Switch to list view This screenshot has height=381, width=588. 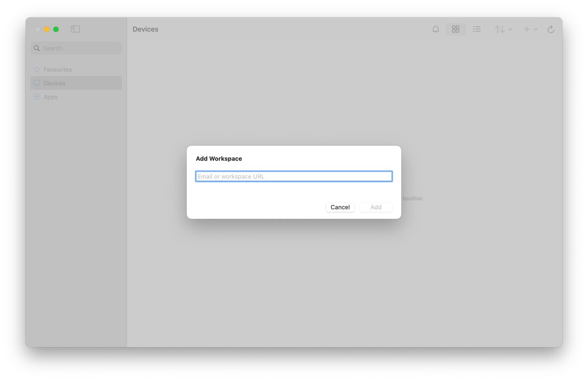[x=477, y=29]
